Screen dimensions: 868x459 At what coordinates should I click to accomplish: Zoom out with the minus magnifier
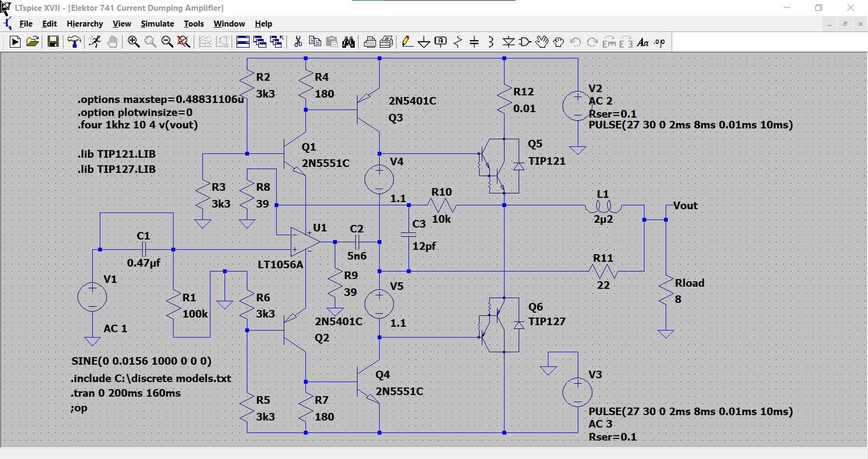coord(167,42)
